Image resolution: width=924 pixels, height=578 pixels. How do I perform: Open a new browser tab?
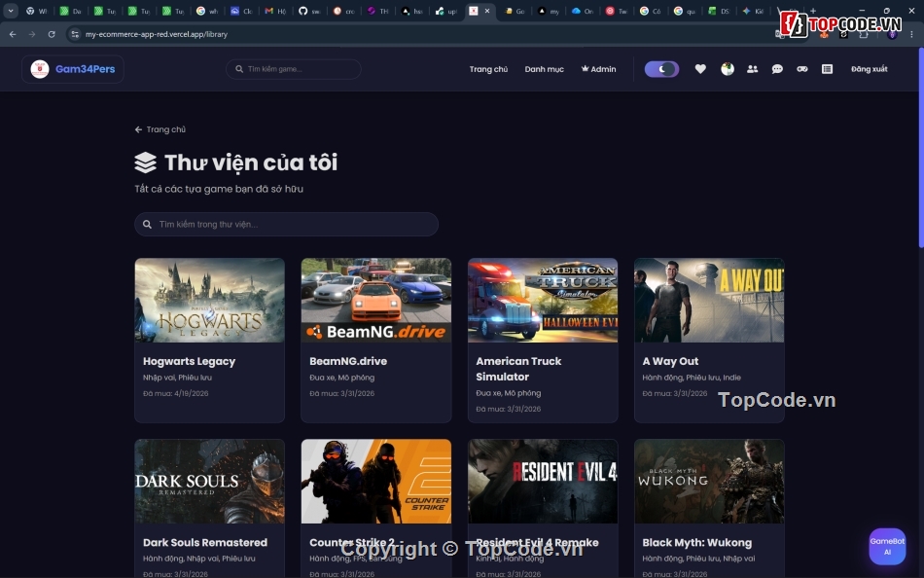(813, 11)
